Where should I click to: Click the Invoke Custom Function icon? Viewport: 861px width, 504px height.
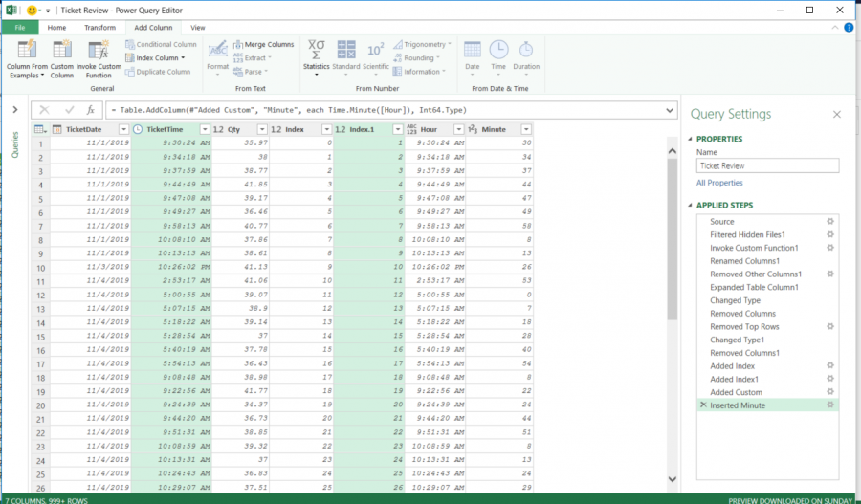point(99,50)
